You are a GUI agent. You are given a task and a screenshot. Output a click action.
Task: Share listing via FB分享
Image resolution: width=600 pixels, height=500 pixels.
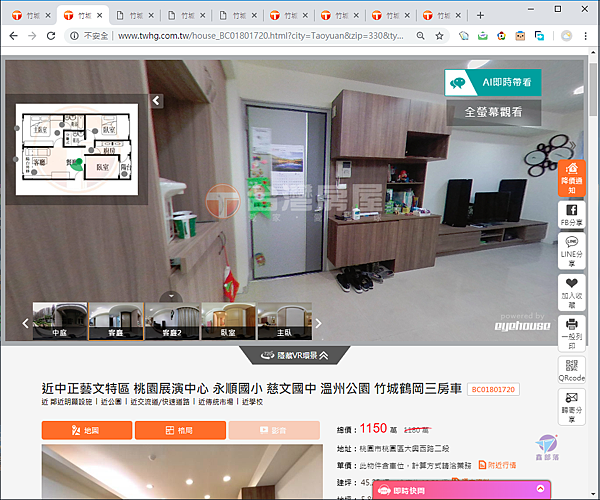(x=572, y=215)
